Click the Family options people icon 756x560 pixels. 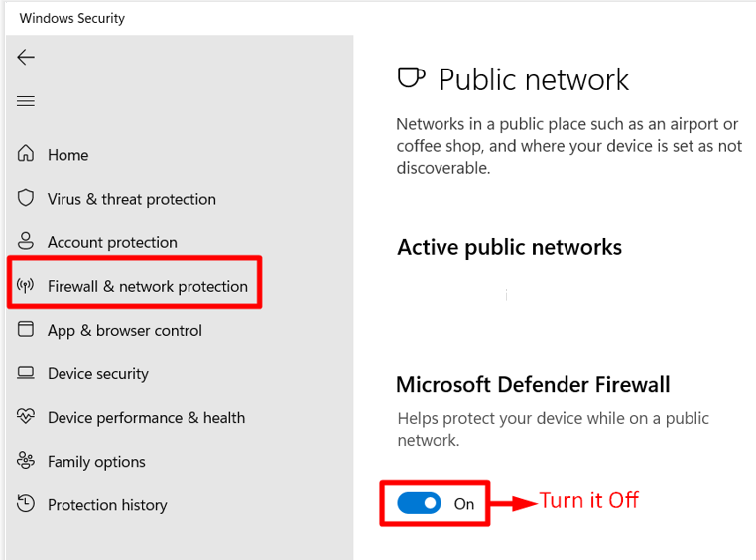(x=26, y=461)
